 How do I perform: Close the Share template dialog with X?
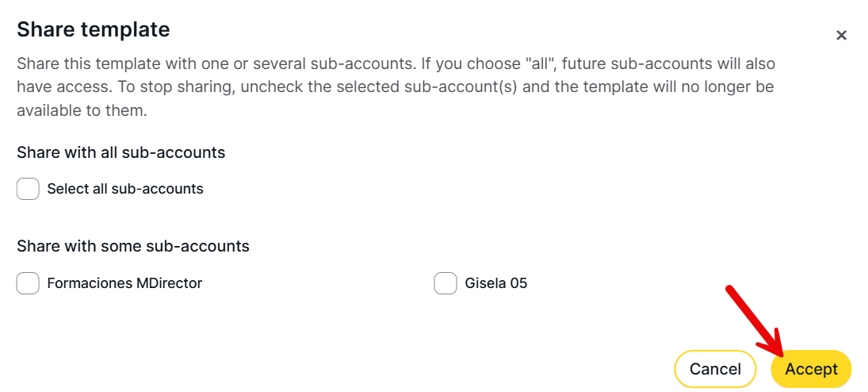pos(841,35)
